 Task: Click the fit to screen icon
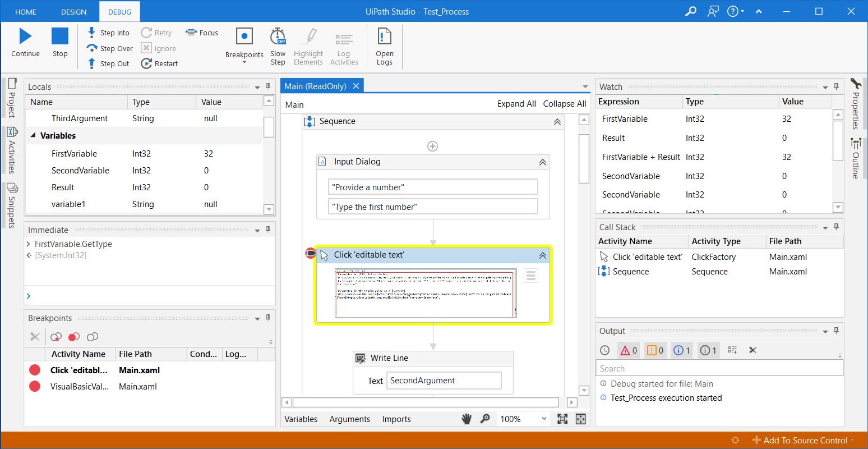tap(562, 419)
